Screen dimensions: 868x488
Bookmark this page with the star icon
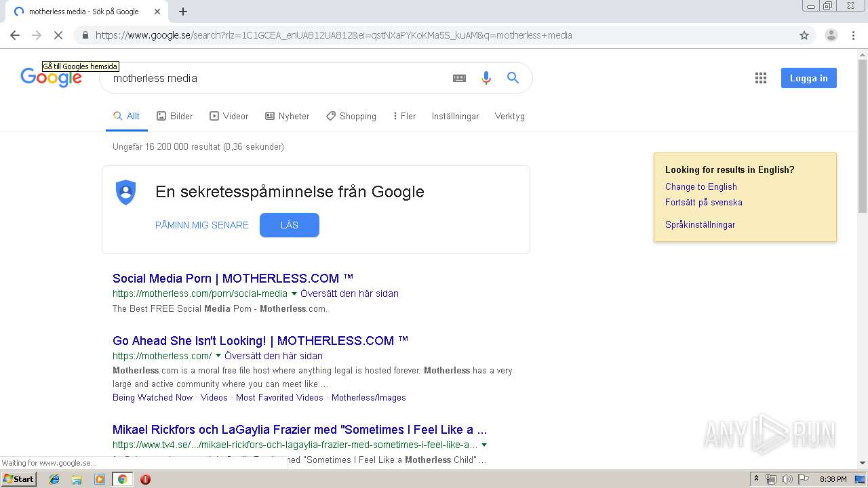click(804, 35)
